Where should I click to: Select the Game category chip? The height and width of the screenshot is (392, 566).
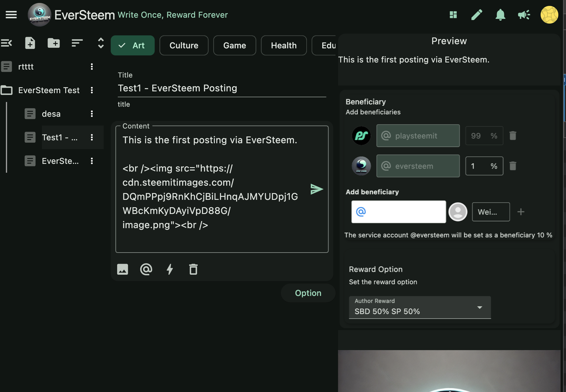pyautogui.click(x=235, y=45)
